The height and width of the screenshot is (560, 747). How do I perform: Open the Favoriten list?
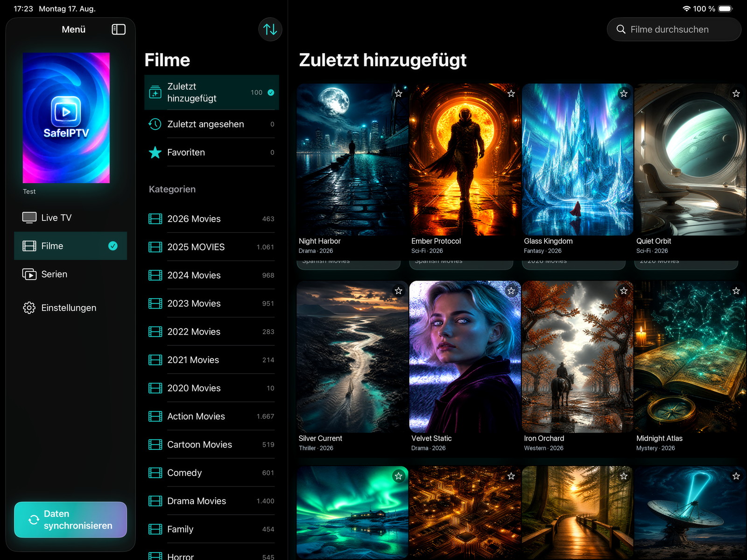[211, 152]
